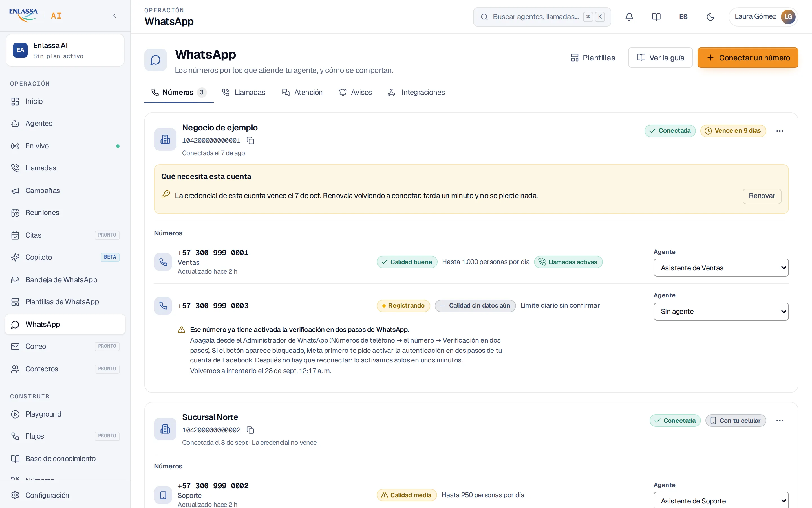The image size is (812, 508).
Task: Switch to the Integraciones tab
Action: (416, 92)
